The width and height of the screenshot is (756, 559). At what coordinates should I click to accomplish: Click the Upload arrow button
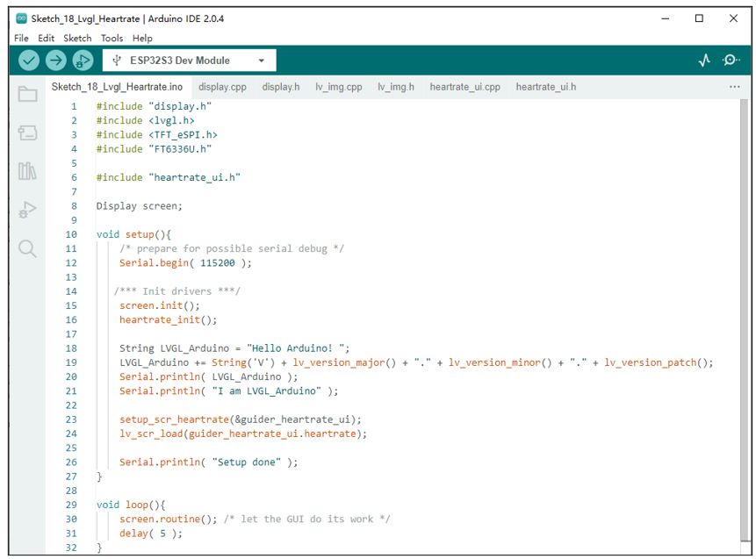[x=56, y=61]
